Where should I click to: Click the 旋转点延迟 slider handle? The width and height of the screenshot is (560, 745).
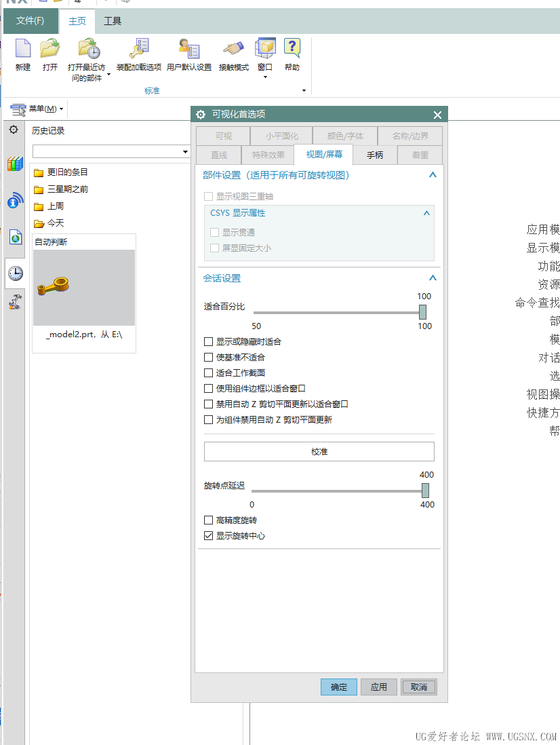426,491
